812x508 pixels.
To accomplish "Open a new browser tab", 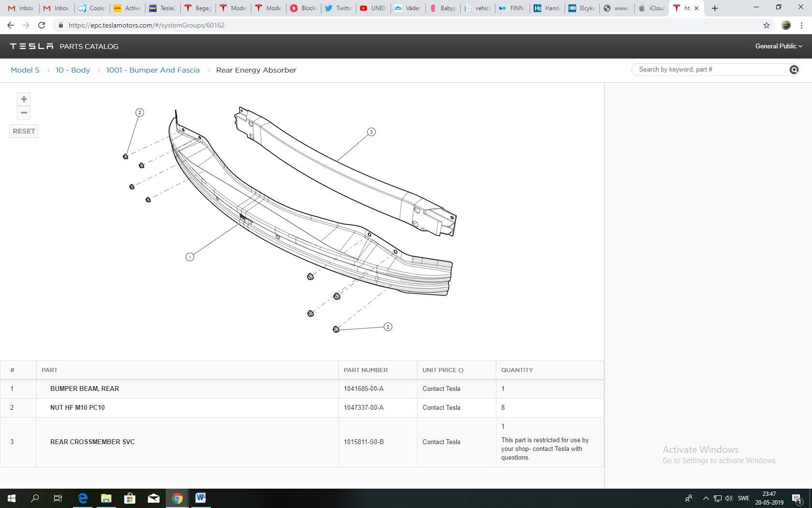I will [x=715, y=8].
